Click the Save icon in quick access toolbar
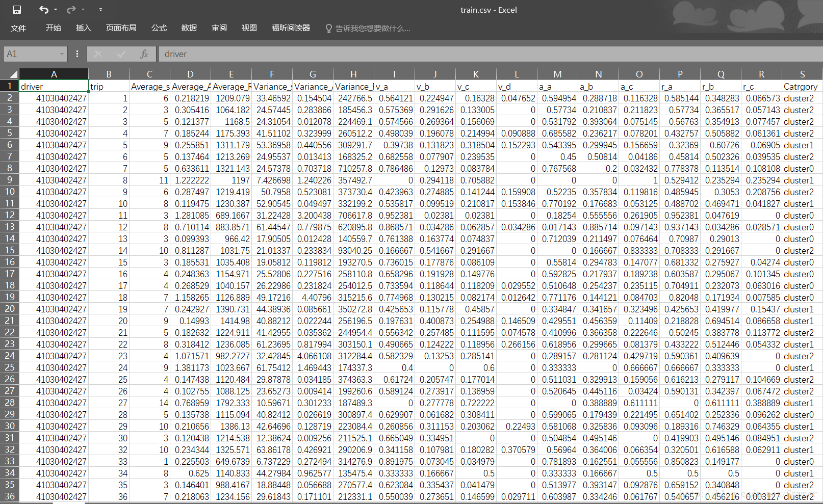Viewport: 823px width, 504px height. coord(17,10)
